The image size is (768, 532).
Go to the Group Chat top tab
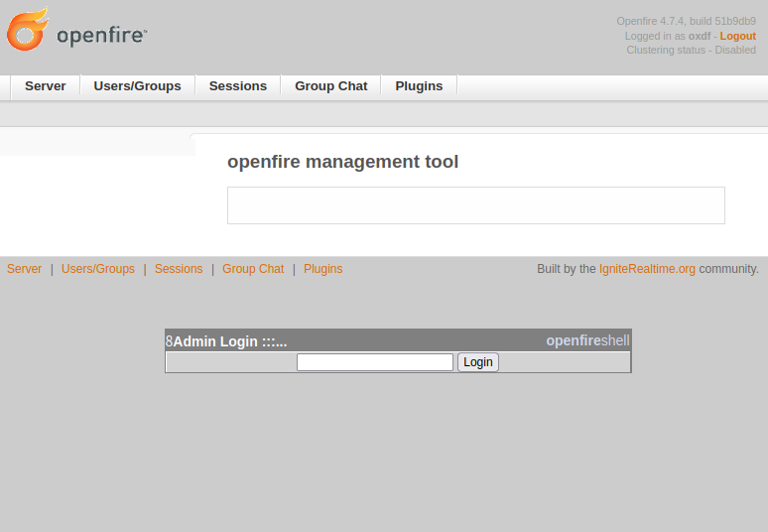pyautogui.click(x=330, y=86)
